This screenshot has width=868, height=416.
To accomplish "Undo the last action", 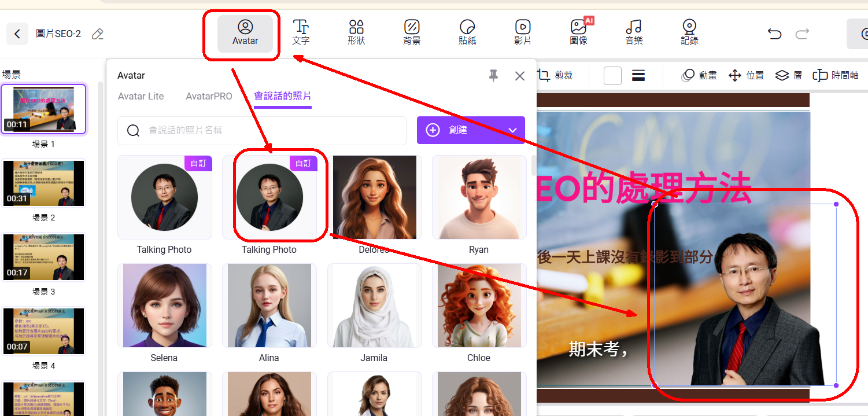I will click(774, 34).
